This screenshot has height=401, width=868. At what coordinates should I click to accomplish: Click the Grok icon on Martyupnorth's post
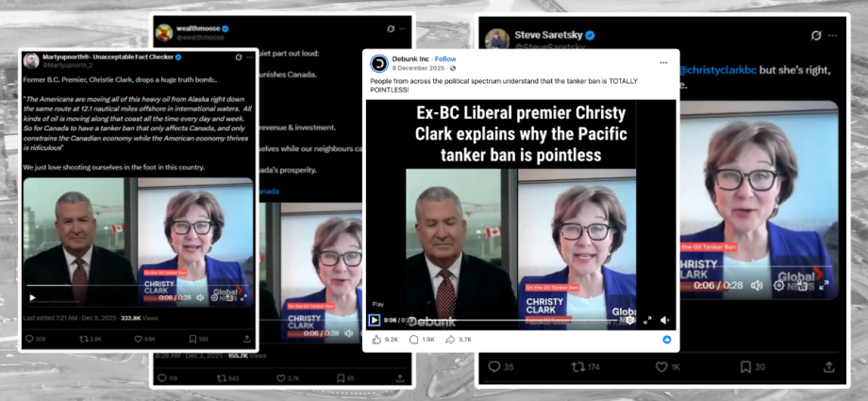pyautogui.click(x=239, y=57)
